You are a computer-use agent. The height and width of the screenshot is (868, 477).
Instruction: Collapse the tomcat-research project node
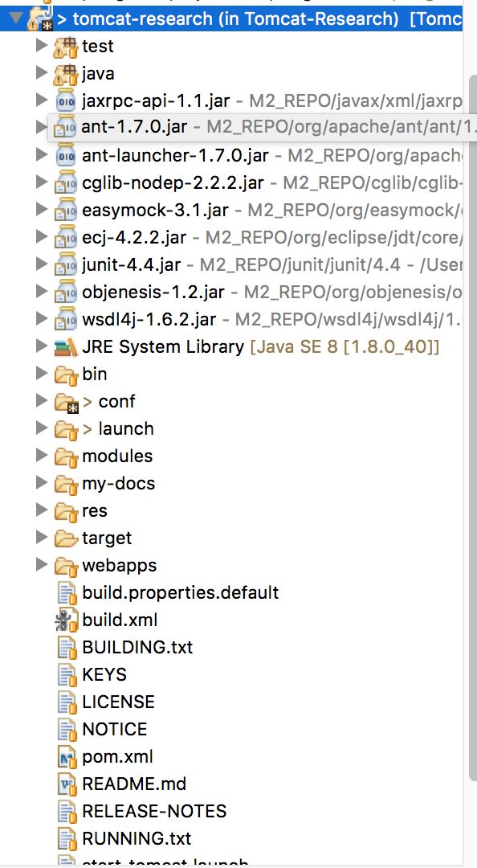click(x=15, y=18)
